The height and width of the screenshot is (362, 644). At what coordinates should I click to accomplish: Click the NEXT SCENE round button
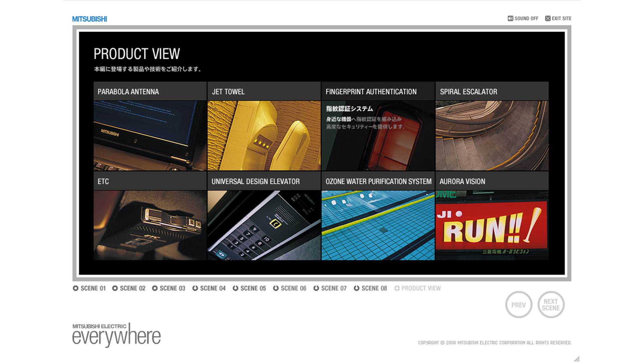pyautogui.click(x=551, y=305)
